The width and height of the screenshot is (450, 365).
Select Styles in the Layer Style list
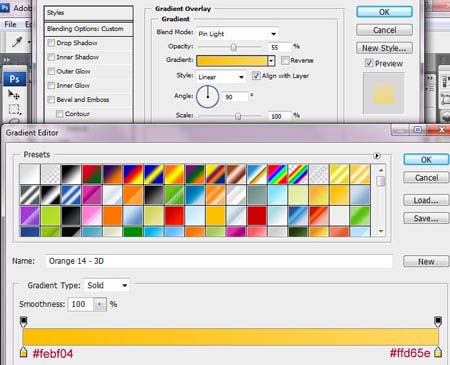tap(89, 13)
